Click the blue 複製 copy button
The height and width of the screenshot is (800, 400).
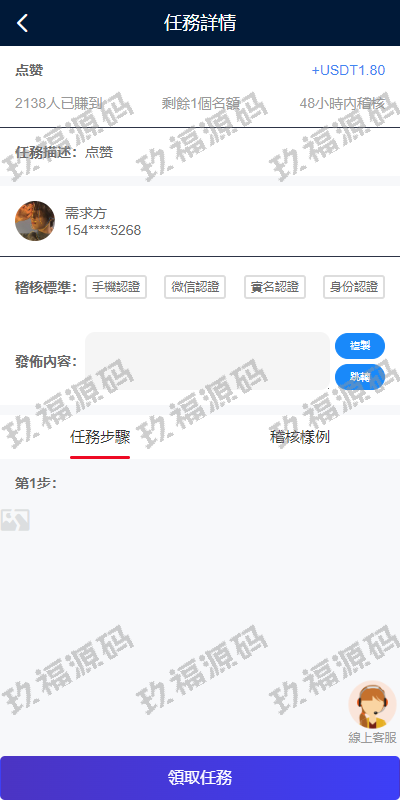pyautogui.click(x=360, y=346)
